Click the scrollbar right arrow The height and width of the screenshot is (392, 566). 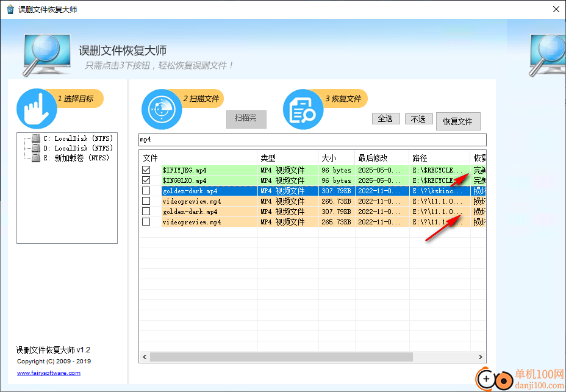tap(481, 357)
